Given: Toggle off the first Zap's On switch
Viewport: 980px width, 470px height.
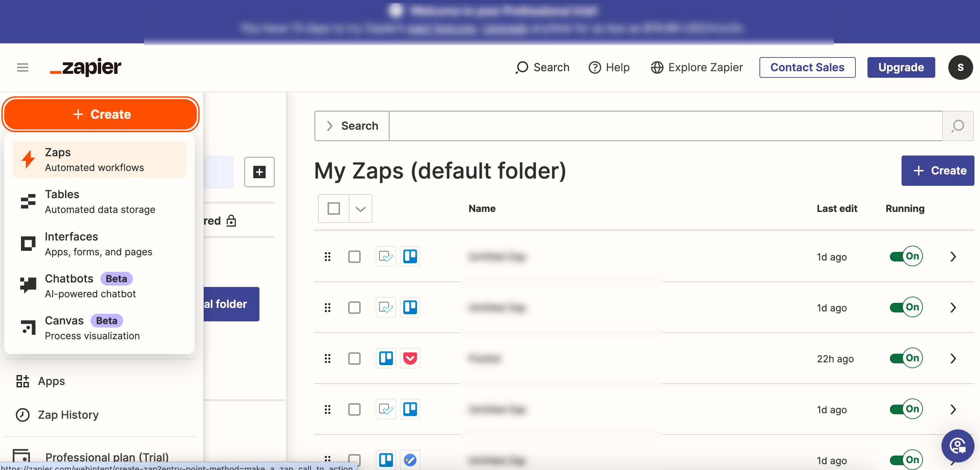Looking at the screenshot, I should click(x=906, y=256).
